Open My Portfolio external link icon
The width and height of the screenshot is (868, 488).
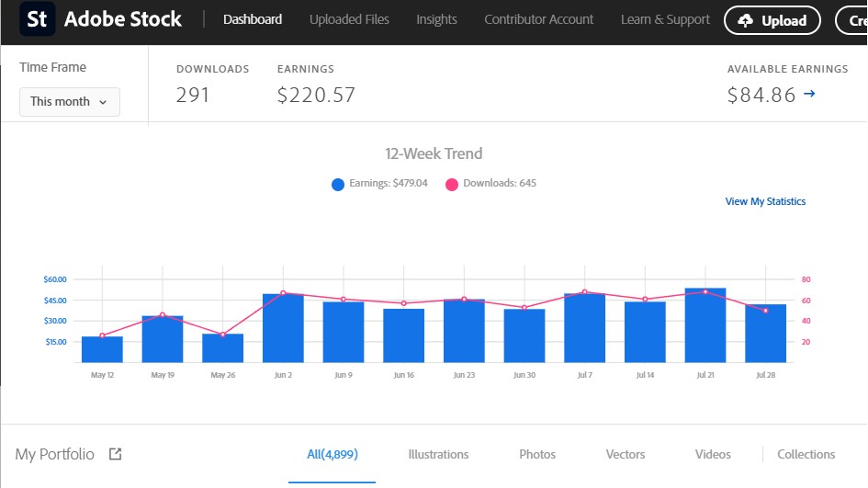tap(115, 454)
